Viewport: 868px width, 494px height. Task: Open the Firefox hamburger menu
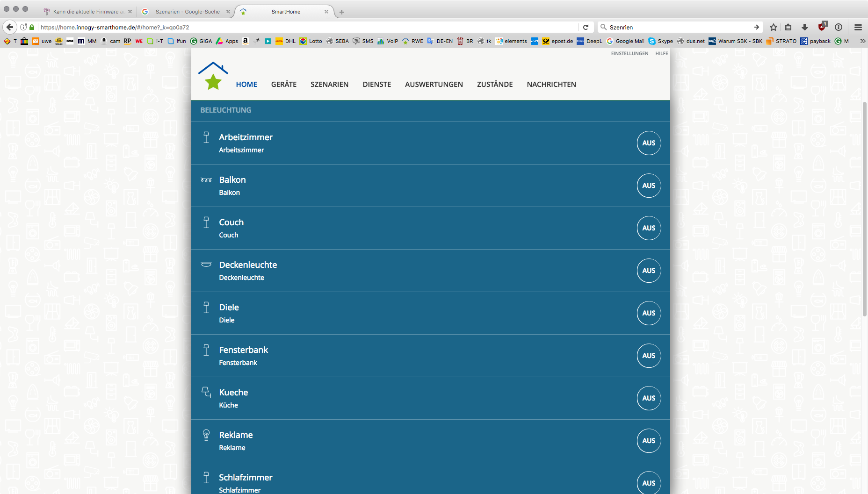coord(858,27)
